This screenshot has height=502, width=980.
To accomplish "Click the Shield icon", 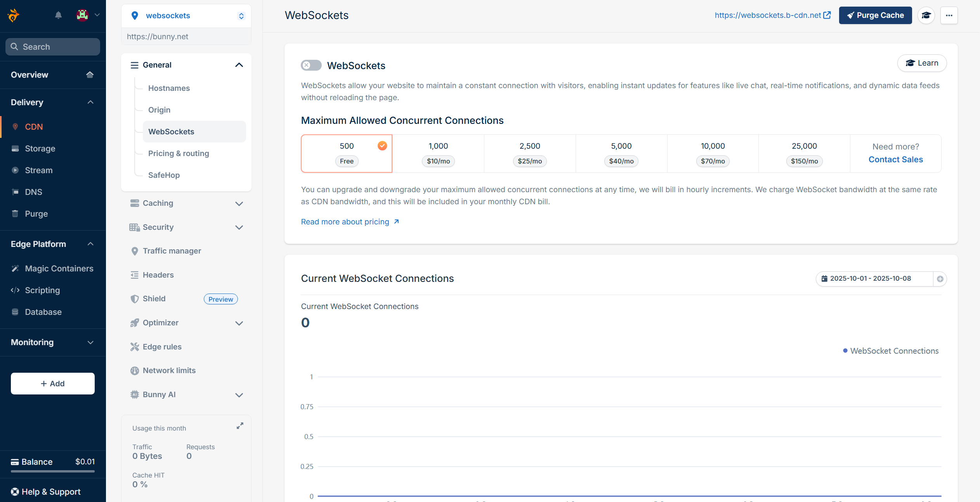I will coord(135,299).
